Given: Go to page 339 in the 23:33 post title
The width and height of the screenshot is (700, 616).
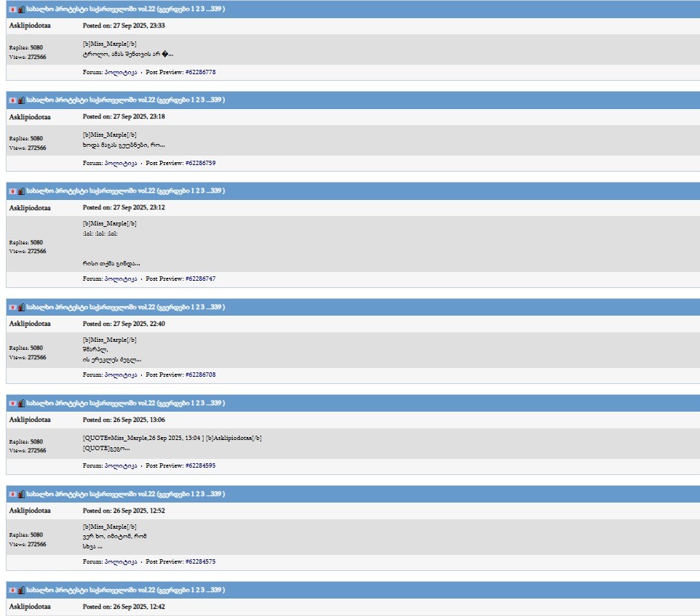Looking at the screenshot, I should pos(215,9).
